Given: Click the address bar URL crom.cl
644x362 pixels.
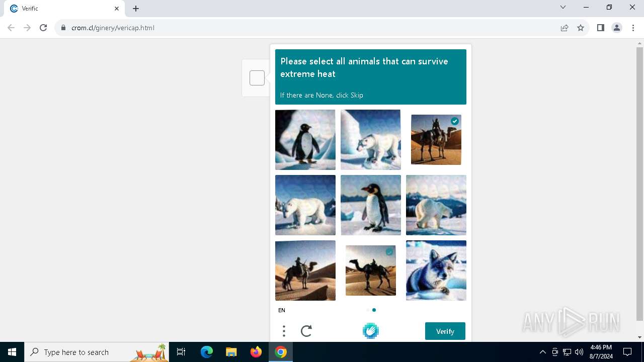Looking at the screenshot, I should coord(113,28).
